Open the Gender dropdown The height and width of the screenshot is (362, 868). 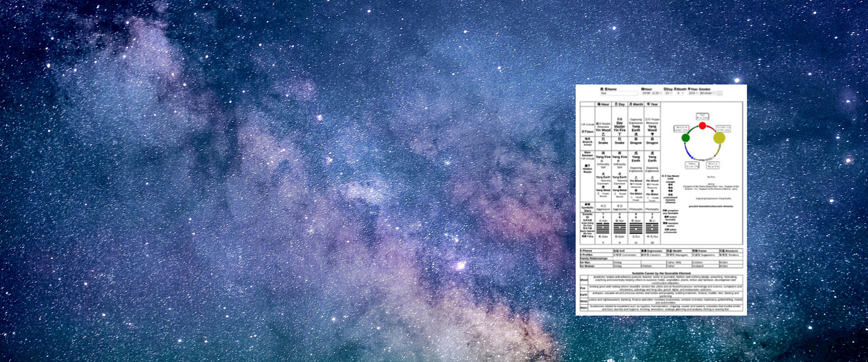pos(708,93)
